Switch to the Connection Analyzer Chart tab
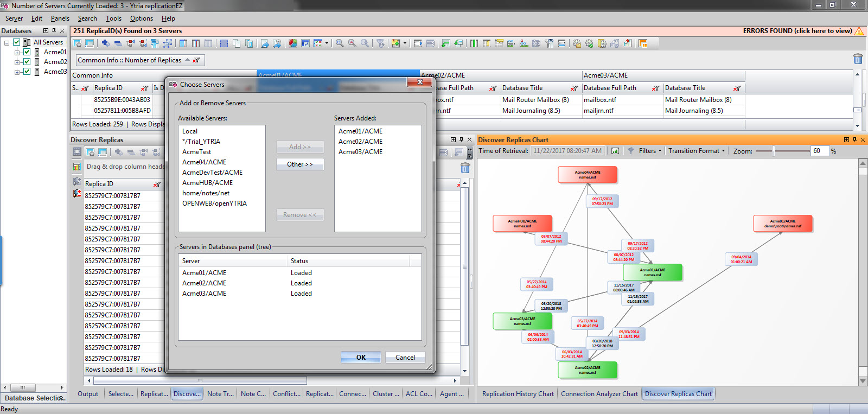Screen dimensions: 868x414 pyautogui.click(x=599, y=394)
